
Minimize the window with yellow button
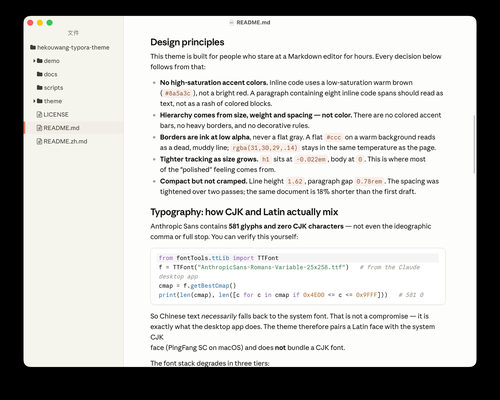[40, 23]
